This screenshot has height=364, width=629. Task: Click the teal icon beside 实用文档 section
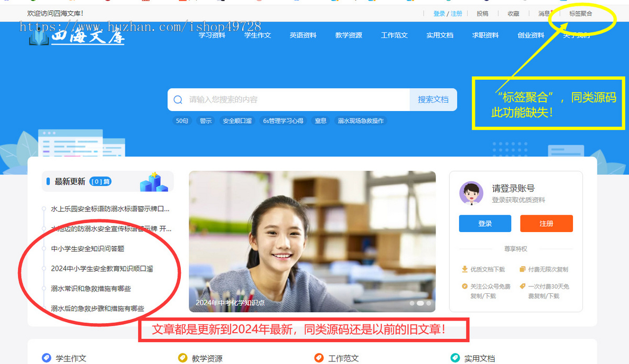pyautogui.click(x=456, y=358)
